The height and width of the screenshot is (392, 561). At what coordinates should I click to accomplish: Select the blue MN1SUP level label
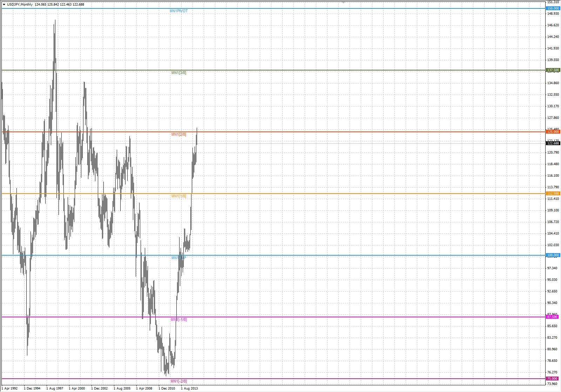click(178, 258)
